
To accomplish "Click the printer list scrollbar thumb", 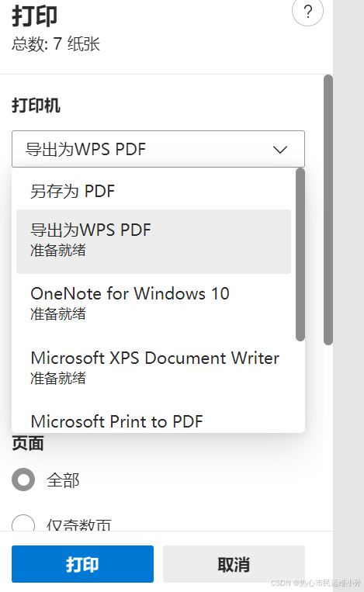I will 300,254.
